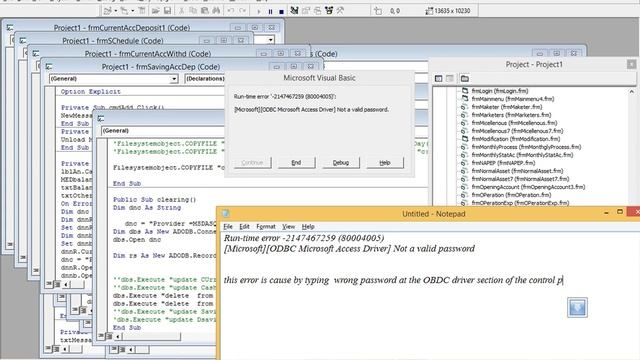Click blue down-arrow icon over Notepad

(577, 307)
